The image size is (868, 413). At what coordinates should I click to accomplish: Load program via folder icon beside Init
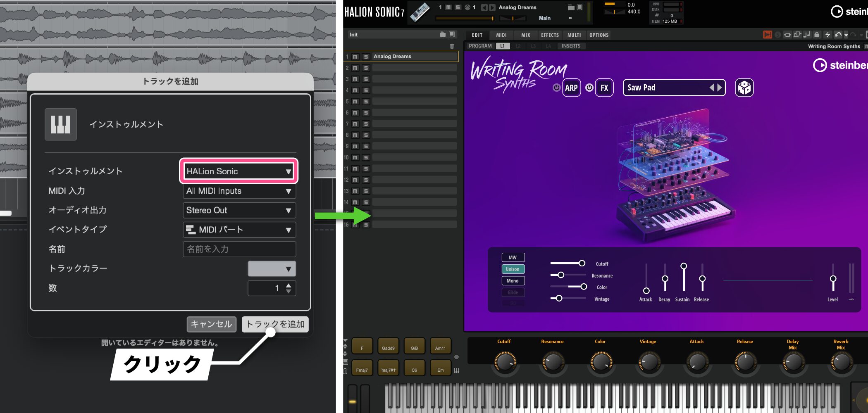[x=443, y=35]
